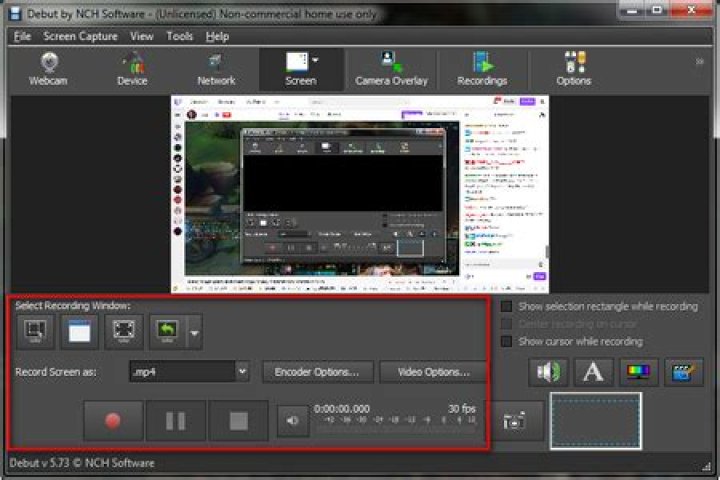
Task: Open the audio settings speaker icon
Action: [x=548, y=372]
